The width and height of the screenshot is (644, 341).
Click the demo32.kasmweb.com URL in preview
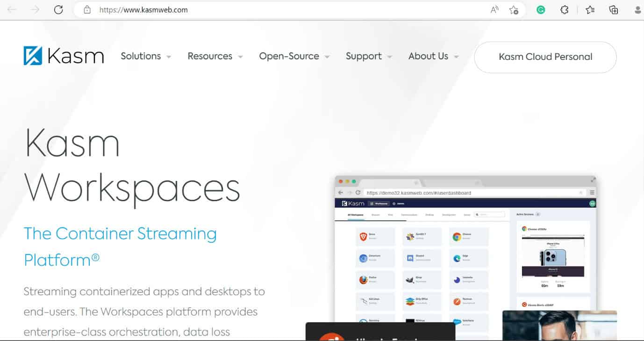419,193
